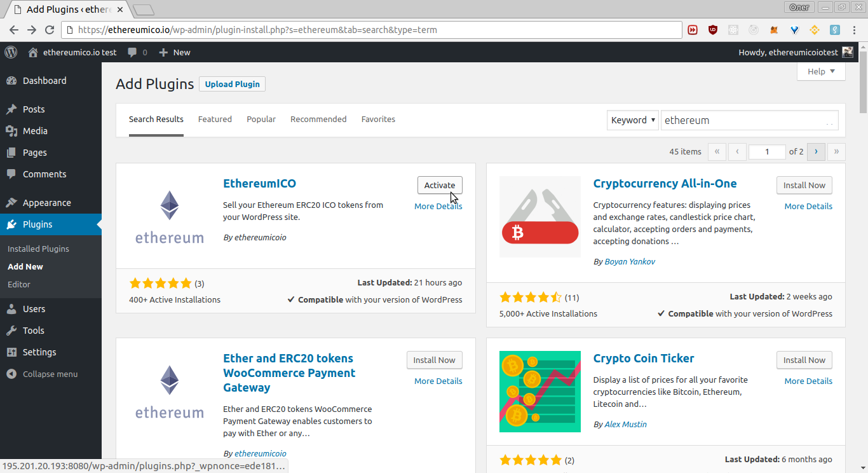Open the comments bubble in admin bar
Viewport: 868px width, 473px height.
point(132,52)
